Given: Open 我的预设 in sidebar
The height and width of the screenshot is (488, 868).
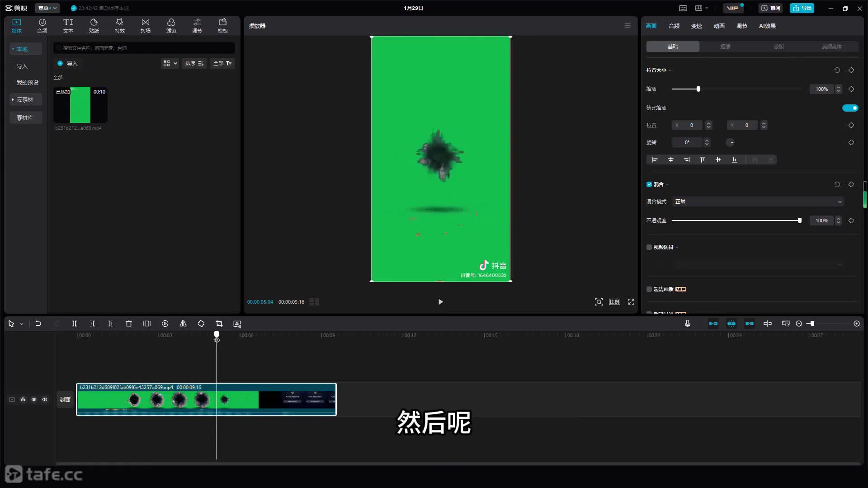Looking at the screenshot, I should tap(28, 82).
